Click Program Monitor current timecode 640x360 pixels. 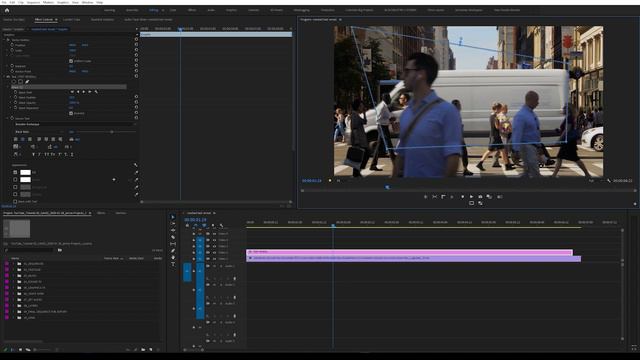tap(311, 180)
